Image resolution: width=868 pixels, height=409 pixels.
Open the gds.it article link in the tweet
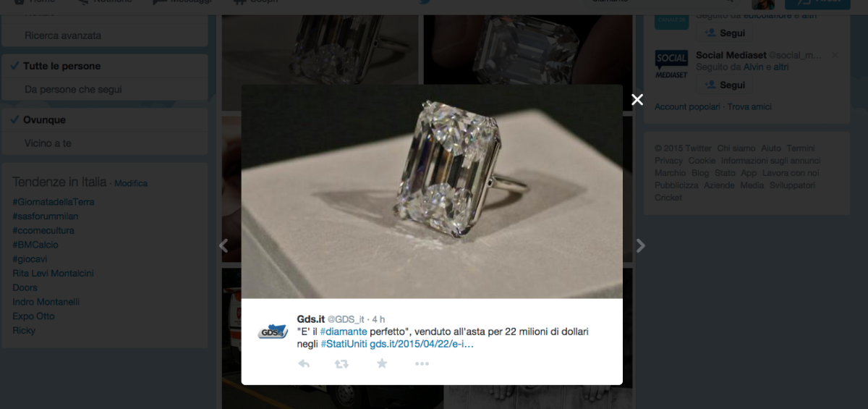point(422,344)
